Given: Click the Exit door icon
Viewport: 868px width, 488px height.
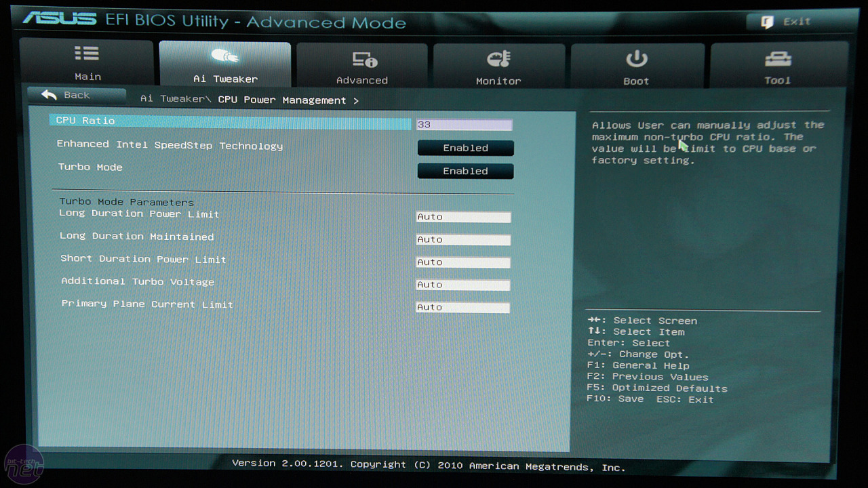Looking at the screenshot, I should pos(767,22).
